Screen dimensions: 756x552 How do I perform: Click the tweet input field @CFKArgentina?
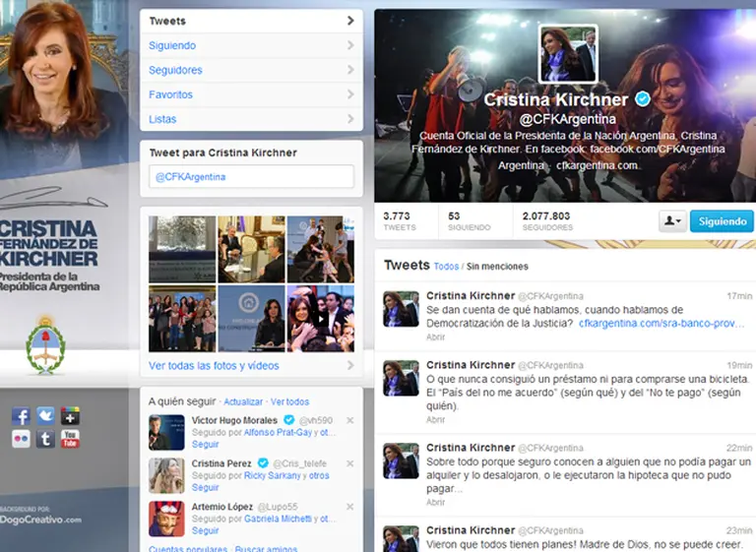point(251,177)
